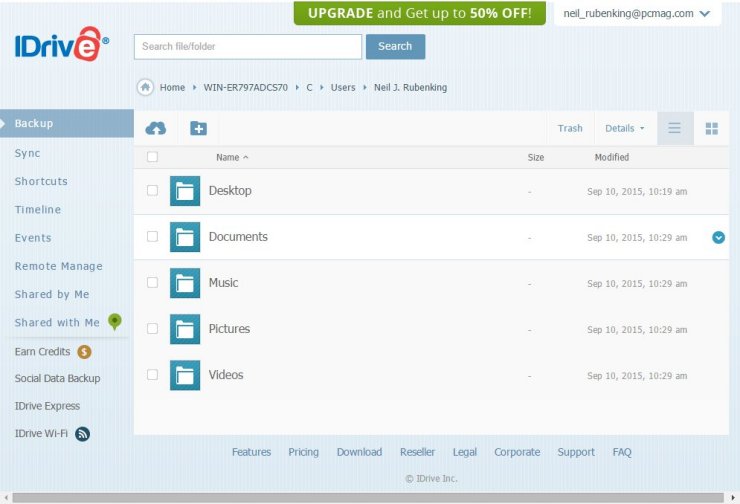Open Shortcuts in sidebar
Screen dimensions: 740x504
(41, 181)
